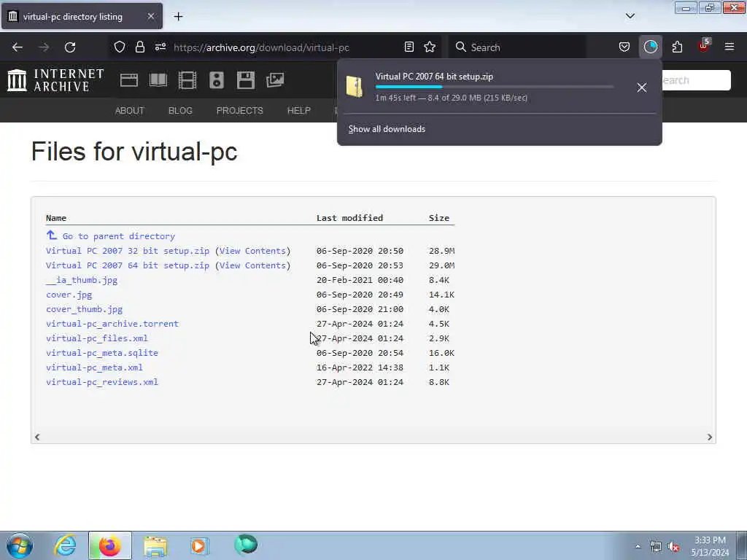The image size is (747, 560).
Task: View Contents of the 32 bit setup.zip
Action: pyautogui.click(x=252, y=251)
